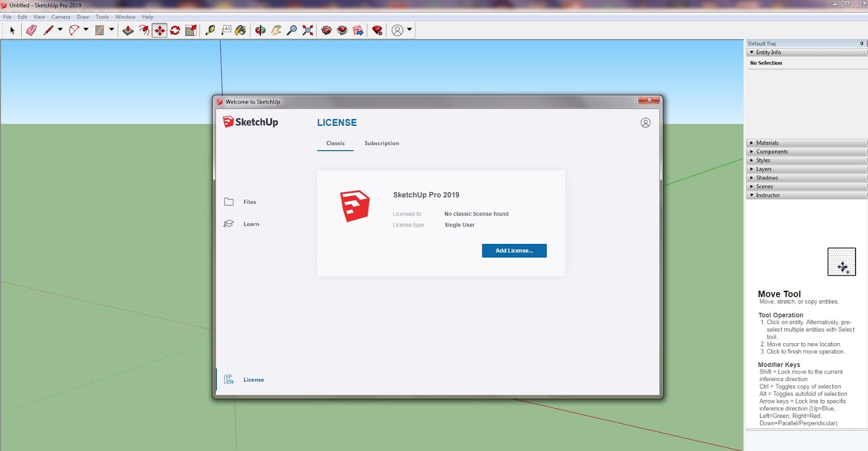Click 'Single User' license type text
The height and width of the screenshot is (451, 868).
click(x=459, y=225)
